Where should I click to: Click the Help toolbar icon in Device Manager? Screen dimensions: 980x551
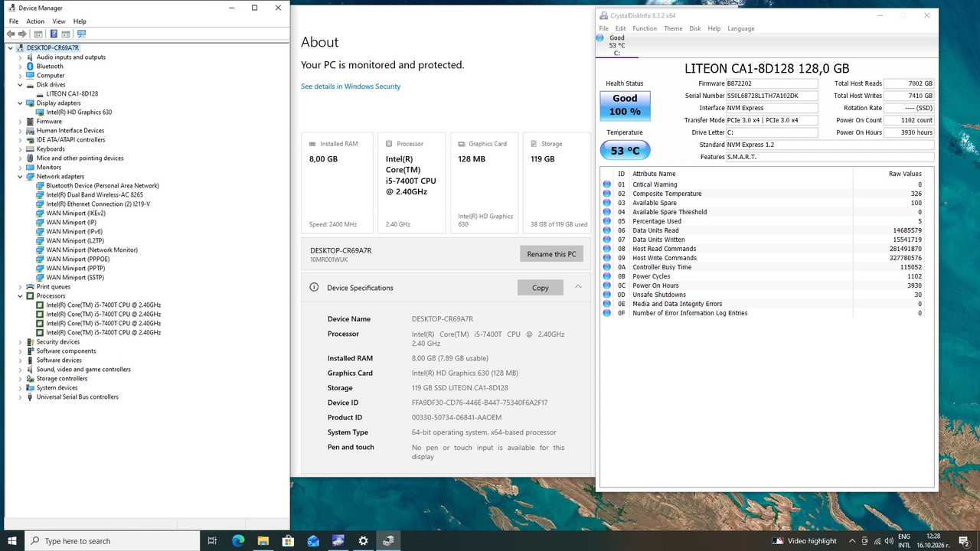pyautogui.click(x=54, y=34)
